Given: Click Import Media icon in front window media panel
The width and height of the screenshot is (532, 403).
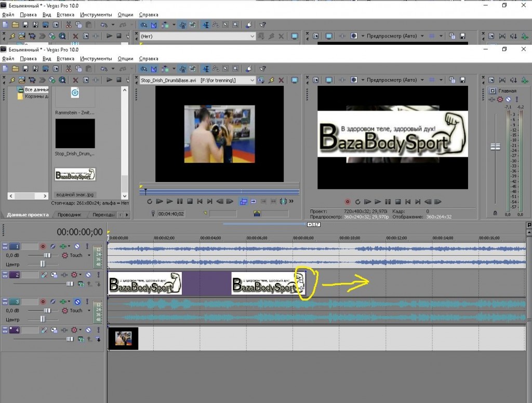Looking at the screenshot, I should [x=22, y=80].
